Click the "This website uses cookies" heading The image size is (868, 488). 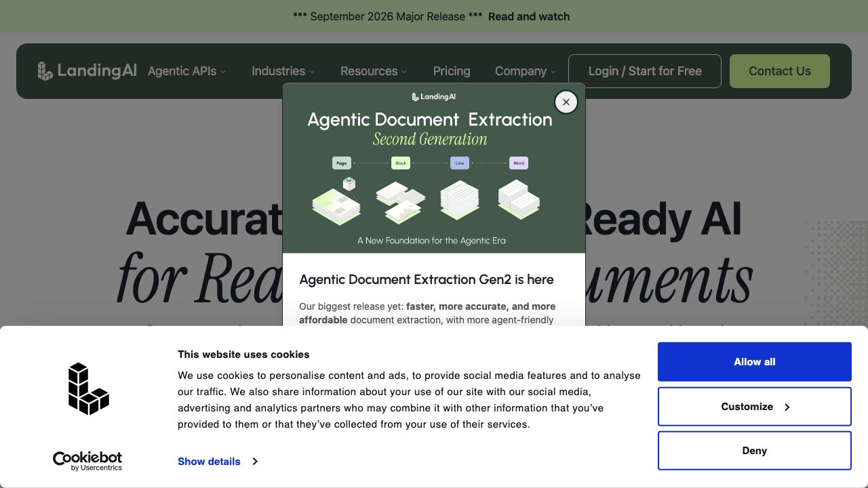click(243, 354)
